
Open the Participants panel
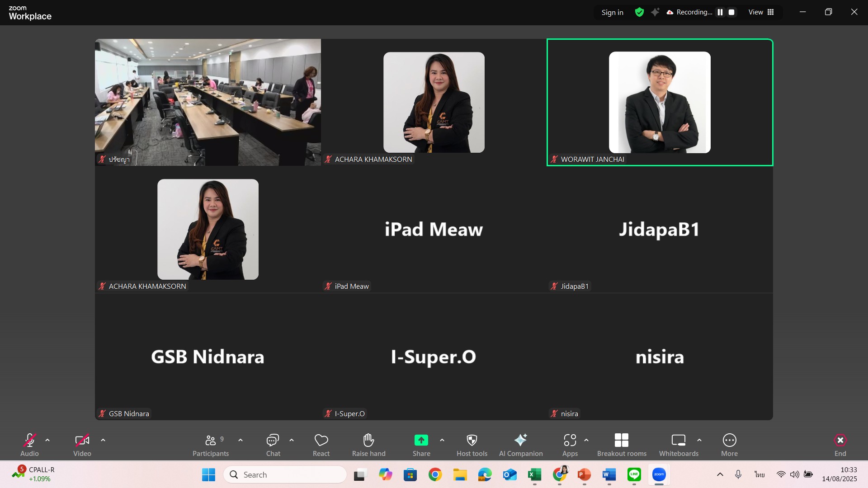point(211,445)
